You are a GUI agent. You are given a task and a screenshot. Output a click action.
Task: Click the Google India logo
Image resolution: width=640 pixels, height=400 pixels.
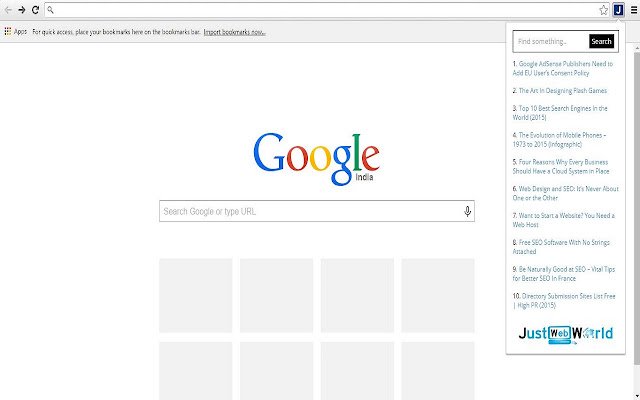pyautogui.click(x=317, y=159)
